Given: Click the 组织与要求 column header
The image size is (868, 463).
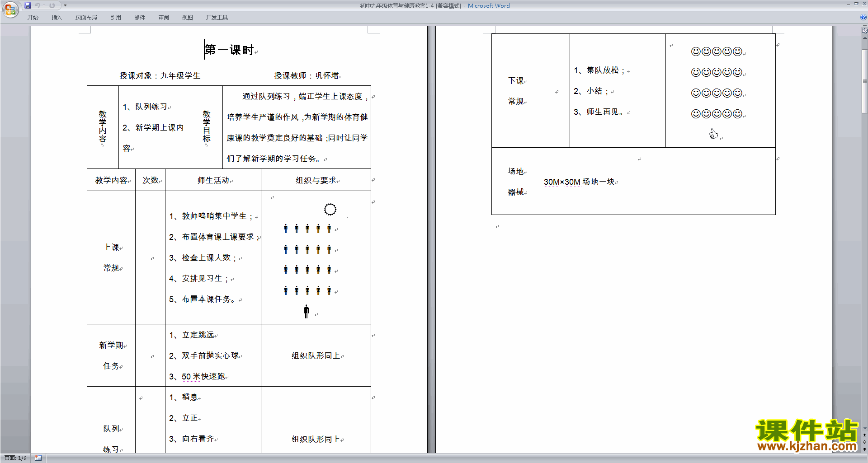Looking at the screenshot, I should 316,180.
